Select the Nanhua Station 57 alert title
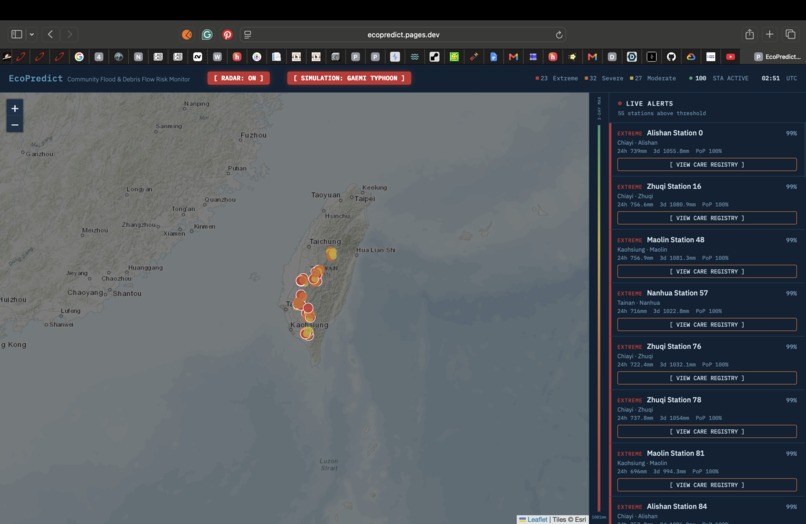Image resolution: width=806 pixels, height=524 pixels. [677, 293]
